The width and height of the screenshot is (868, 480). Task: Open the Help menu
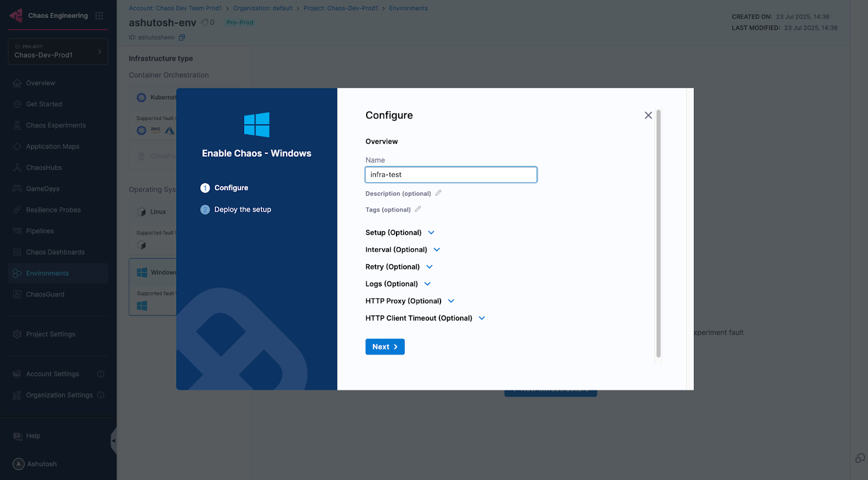[x=33, y=436]
